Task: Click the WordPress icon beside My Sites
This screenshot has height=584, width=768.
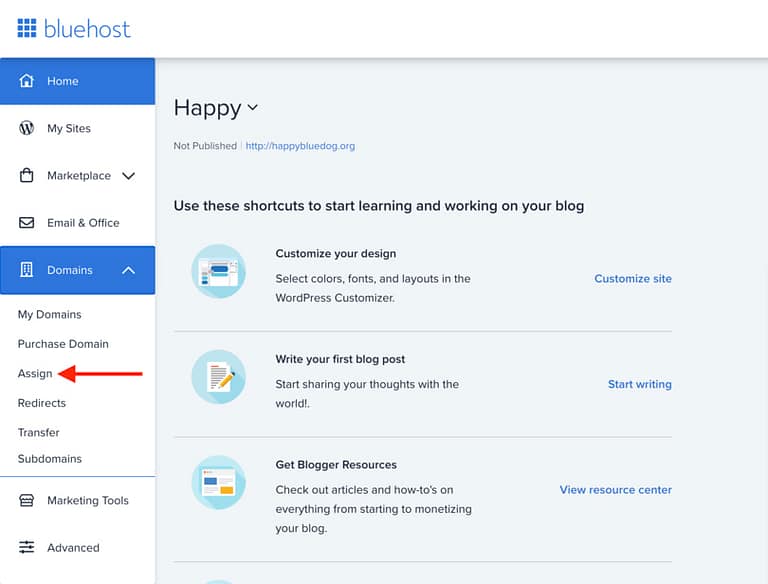Action: 27,128
